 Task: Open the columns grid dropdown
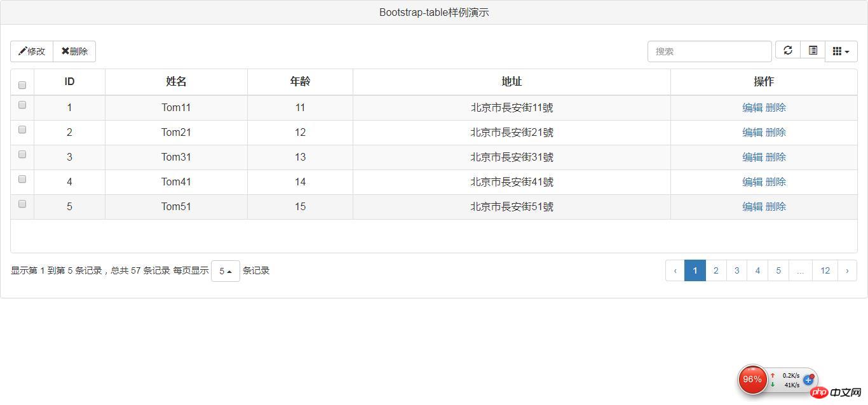point(841,51)
